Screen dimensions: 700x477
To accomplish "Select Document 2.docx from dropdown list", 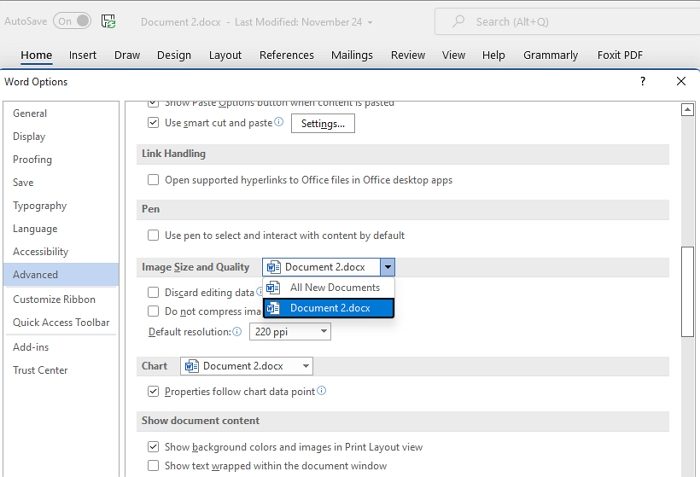I will [329, 308].
